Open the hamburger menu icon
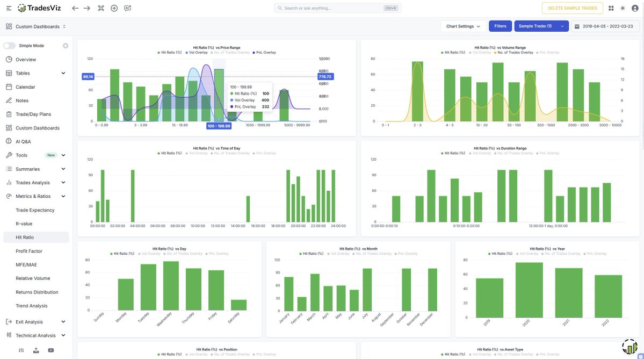644x359 pixels. [x=9, y=8]
